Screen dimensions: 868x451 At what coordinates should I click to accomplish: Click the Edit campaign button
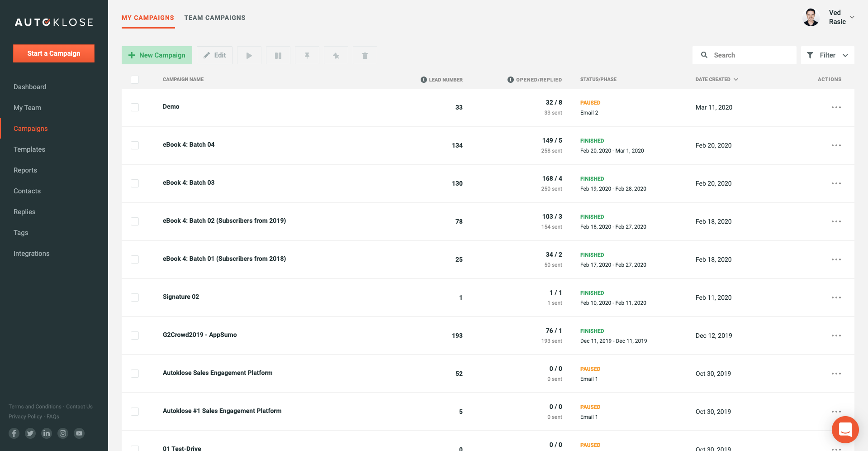[215, 55]
